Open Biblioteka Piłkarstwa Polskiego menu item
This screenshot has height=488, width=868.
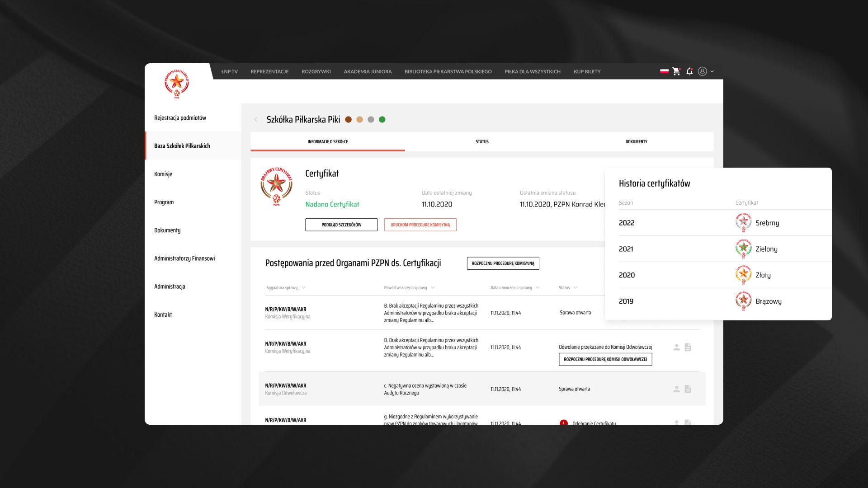[x=448, y=71]
